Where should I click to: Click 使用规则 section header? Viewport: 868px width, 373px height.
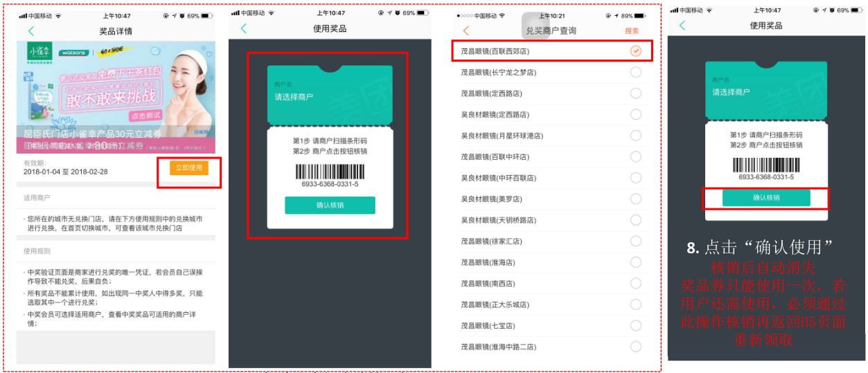(37, 251)
